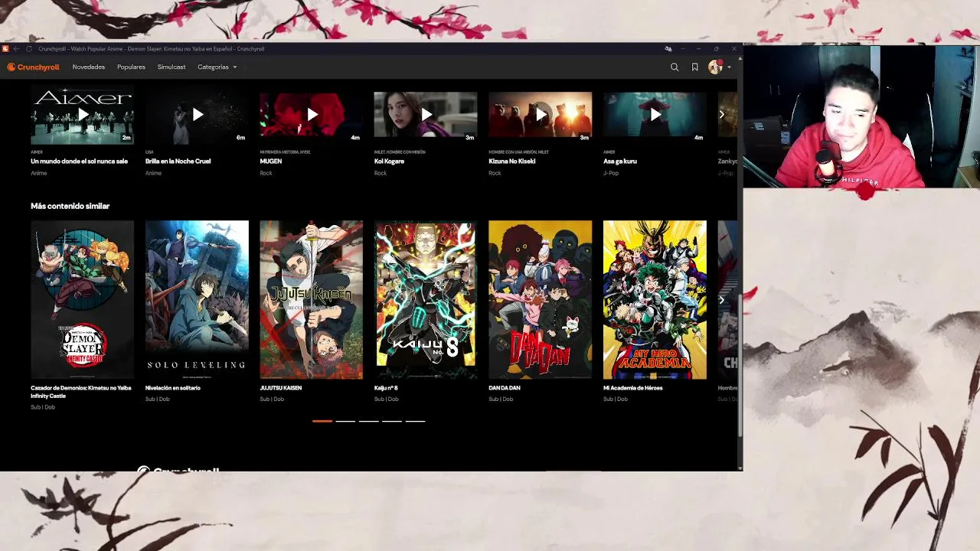Click the webcam overlay video

(861, 116)
